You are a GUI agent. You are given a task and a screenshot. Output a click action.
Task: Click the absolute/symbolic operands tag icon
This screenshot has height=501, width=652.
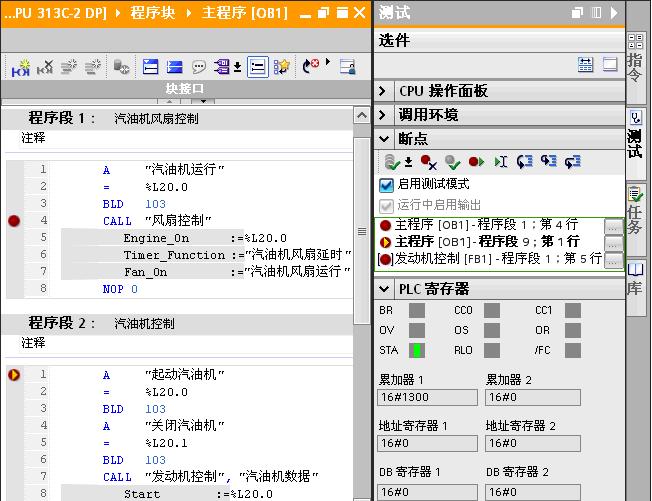coord(222,67)
